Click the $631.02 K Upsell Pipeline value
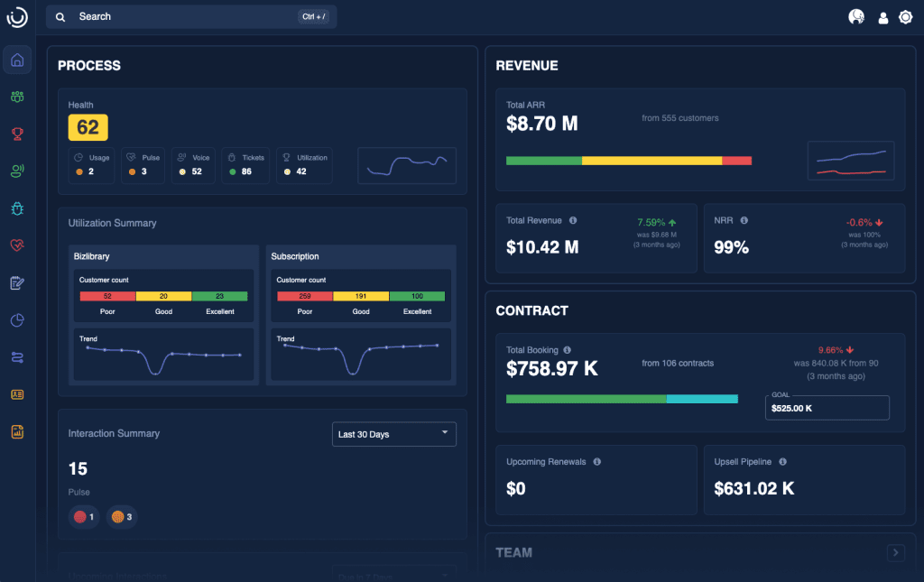This screenshot has height=582, width=924. [754, 488]
